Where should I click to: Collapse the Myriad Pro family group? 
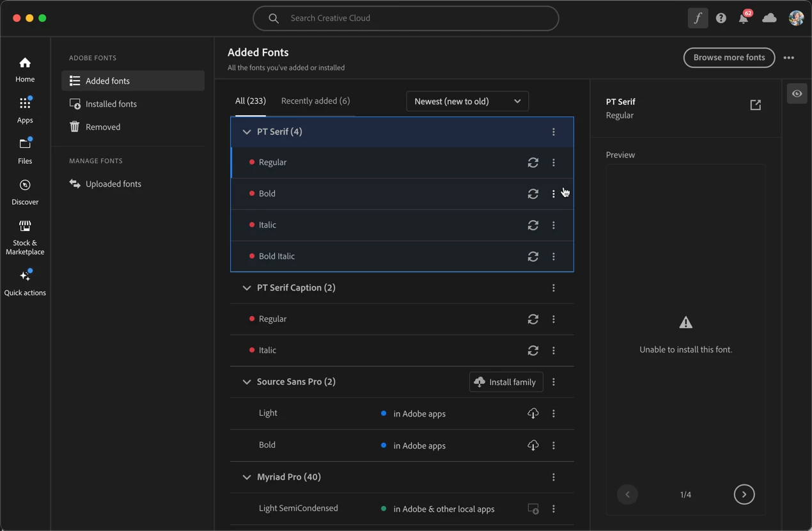coord(246,477)
